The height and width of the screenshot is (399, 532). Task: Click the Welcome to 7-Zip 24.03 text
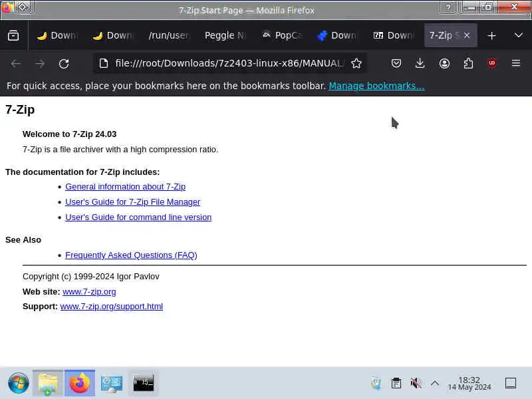tap(70, 134)
